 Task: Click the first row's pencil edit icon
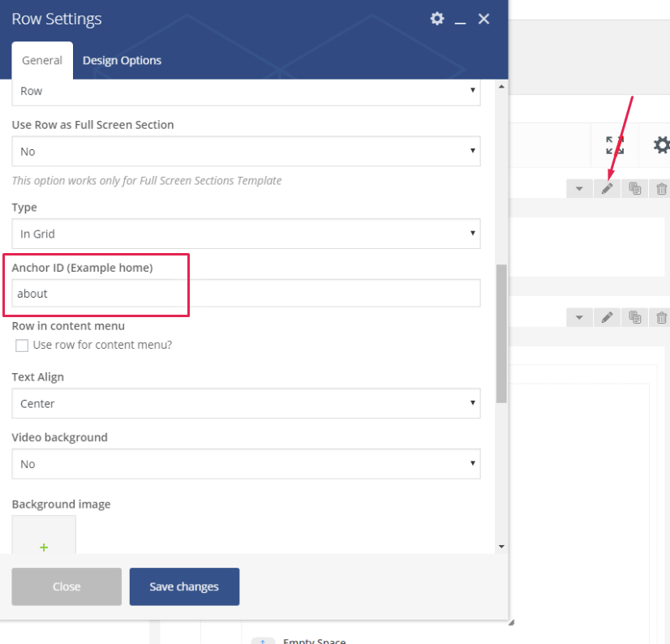tap(607, 188)
